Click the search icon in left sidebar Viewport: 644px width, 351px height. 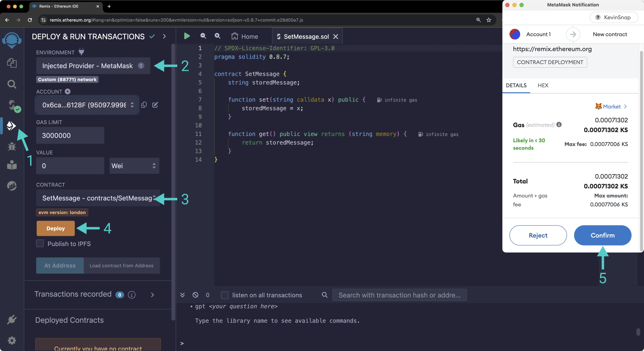click(12, 84)
